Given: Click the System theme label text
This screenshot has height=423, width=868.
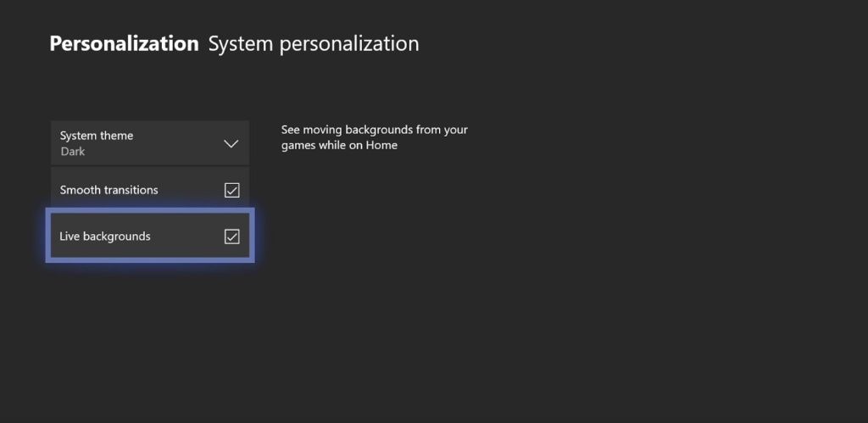Looking at the screenshot, I should tap(96, 136).
